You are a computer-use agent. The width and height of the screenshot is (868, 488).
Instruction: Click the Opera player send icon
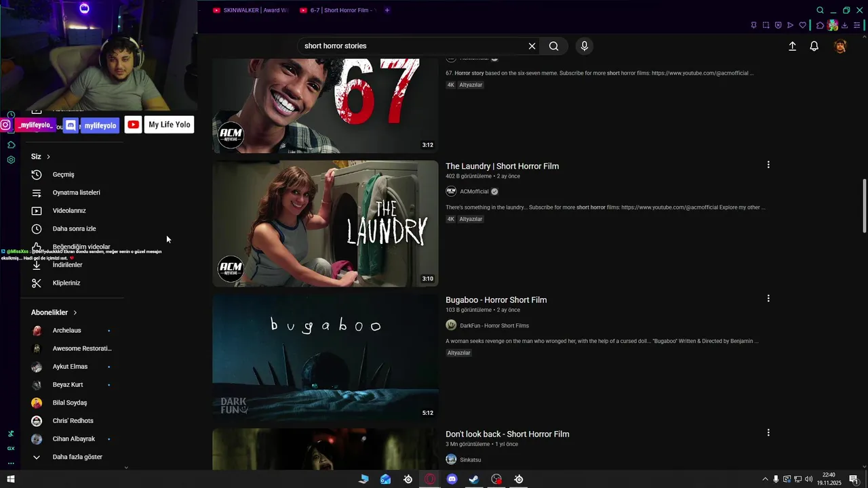click(790, 25)
